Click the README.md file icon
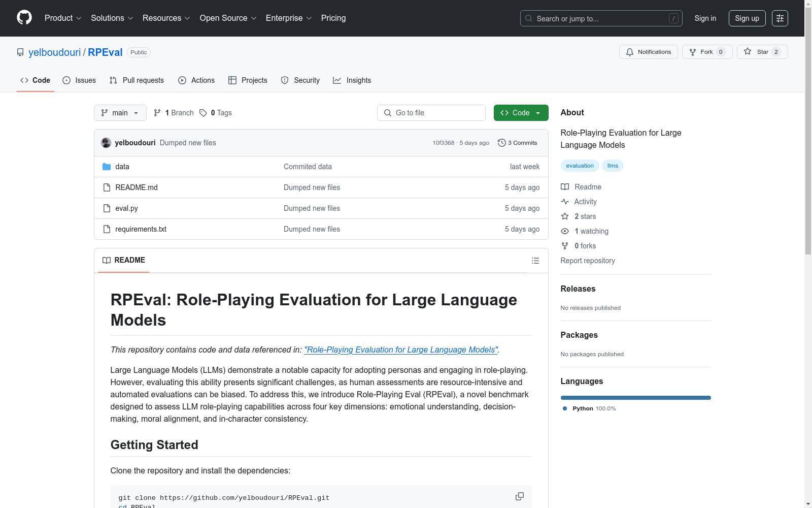The width and height of the screenshot is (812, 508). click(107, 187)
